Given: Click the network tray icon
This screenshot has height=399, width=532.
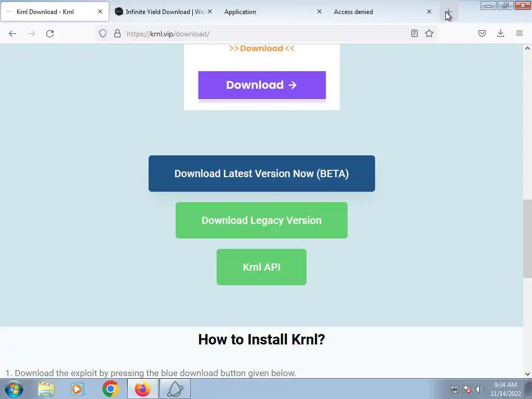Looking at the screenshot, I should coord(454,389).
